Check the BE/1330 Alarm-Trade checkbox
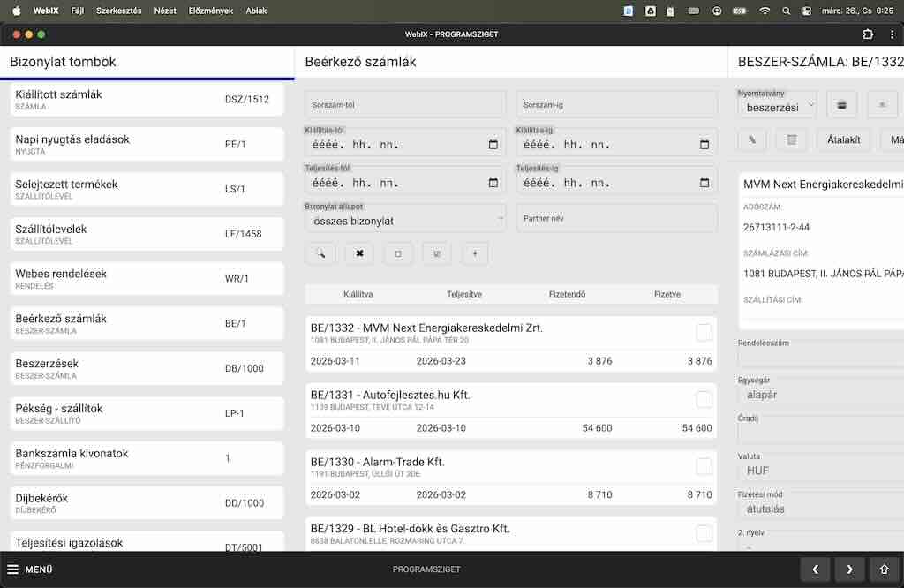 704,466
